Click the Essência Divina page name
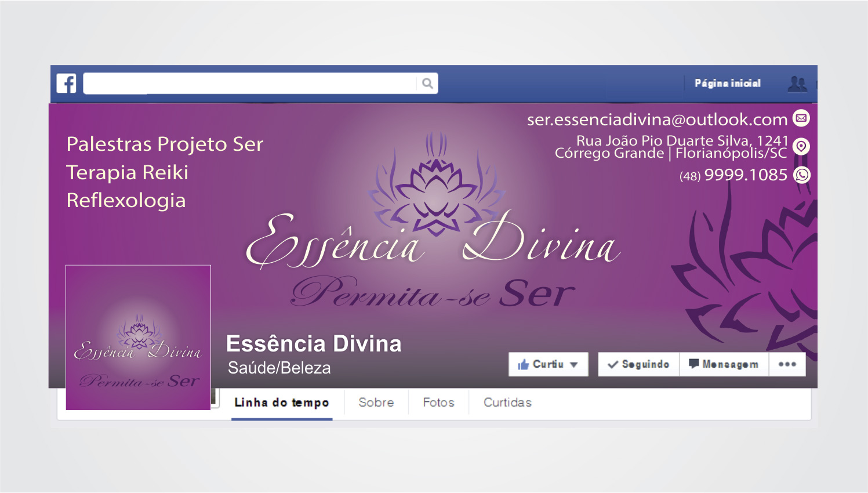Viewport: 868px width, 493px height. (314, 344)
